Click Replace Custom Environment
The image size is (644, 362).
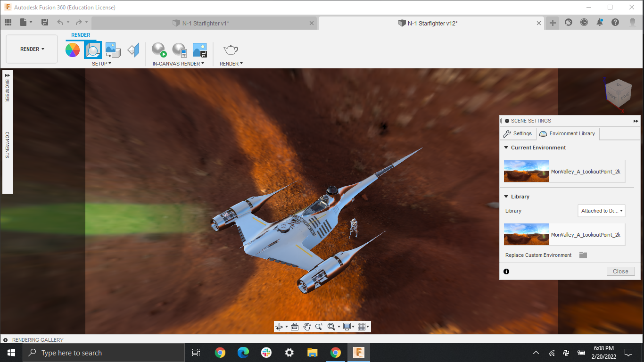(x=538, y=255)
